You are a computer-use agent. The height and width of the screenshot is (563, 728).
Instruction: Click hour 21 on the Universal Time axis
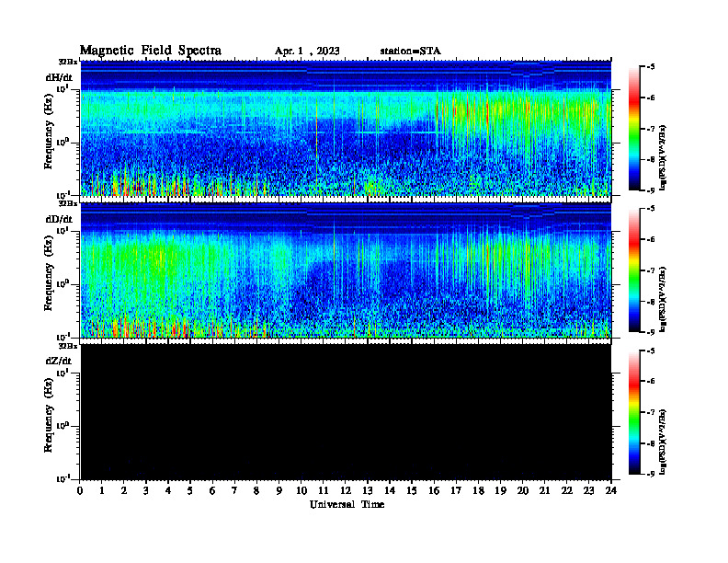click(544, 490)
